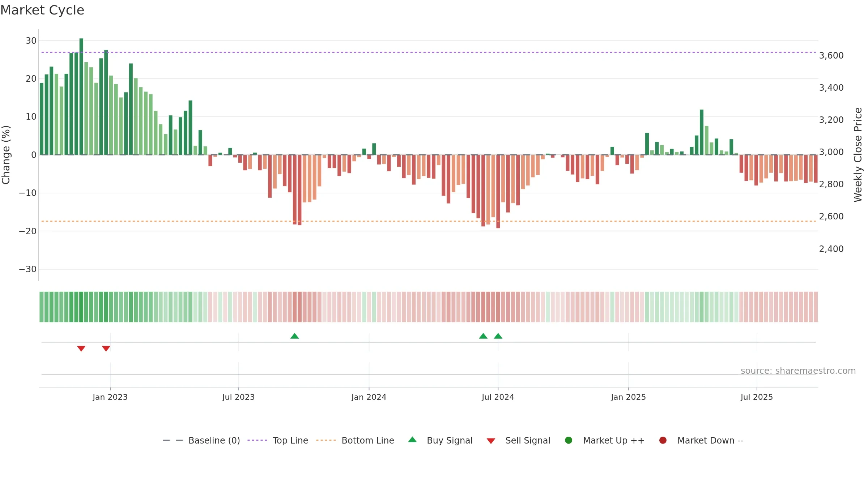Click the buy signal marker near October 2023
The image size is (868, 488).
(295, 336)
